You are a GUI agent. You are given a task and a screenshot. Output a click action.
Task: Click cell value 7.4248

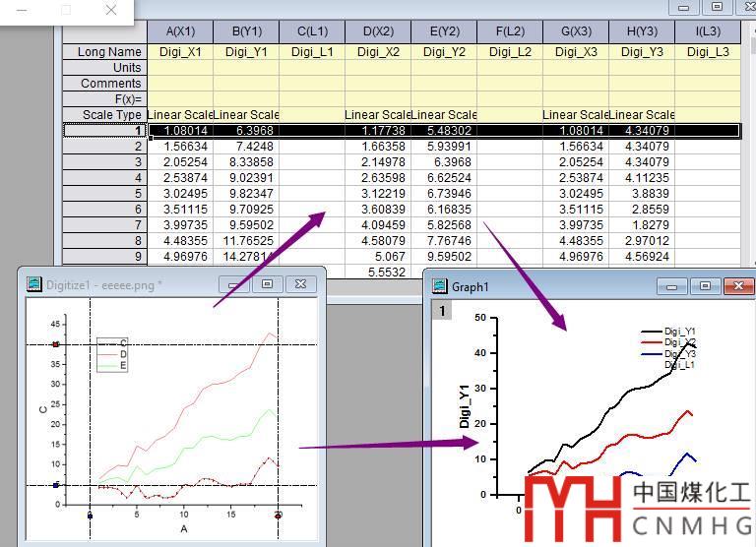246,147
